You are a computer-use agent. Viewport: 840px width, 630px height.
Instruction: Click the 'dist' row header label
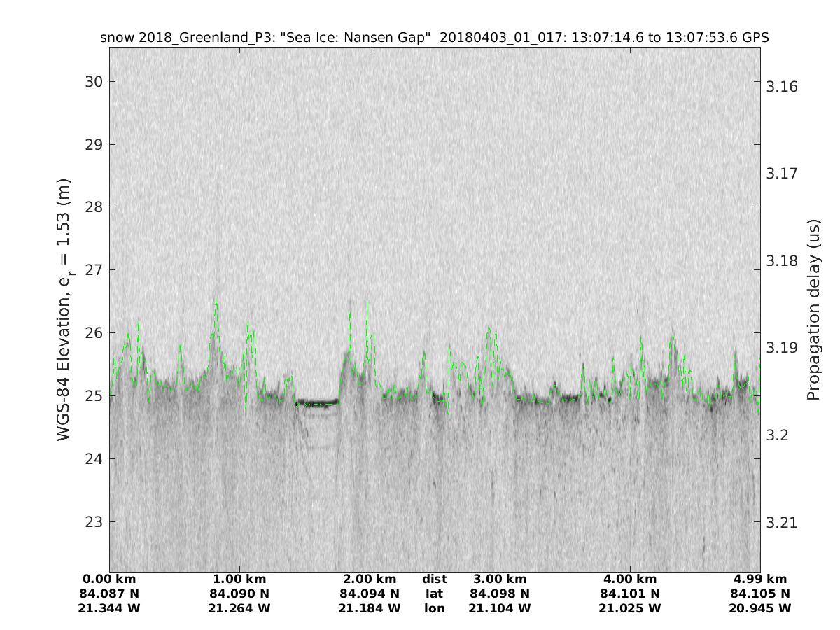434,580
